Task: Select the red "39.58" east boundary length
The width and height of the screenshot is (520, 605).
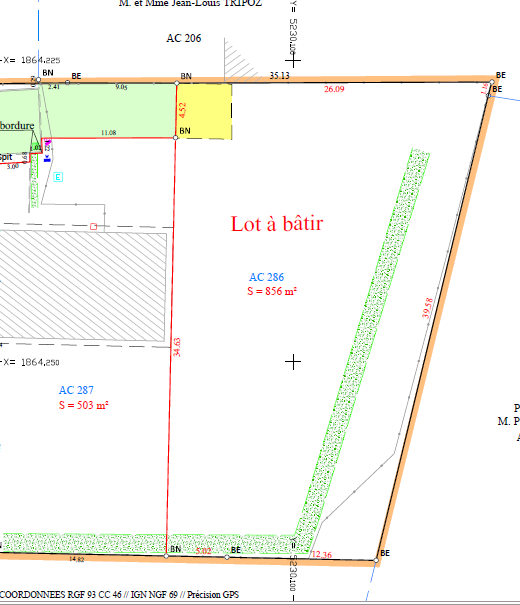Action: pos(427,308)
